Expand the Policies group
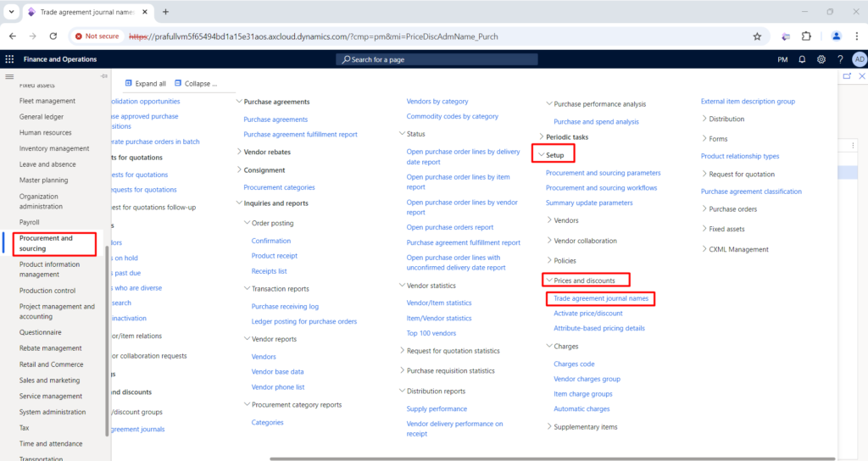The image size is (868, 461). point(549,260)
